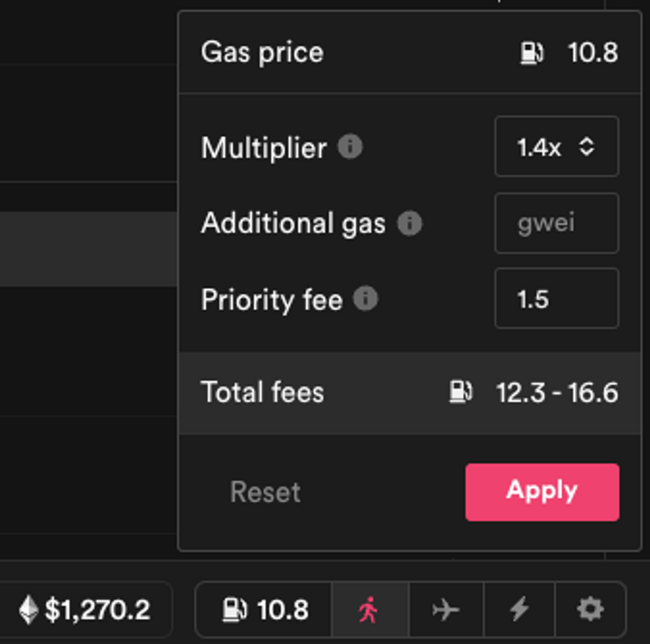Click the $1,270.2 ETH price display
This screenshot has width=650, height=644.
pos(97,609)
